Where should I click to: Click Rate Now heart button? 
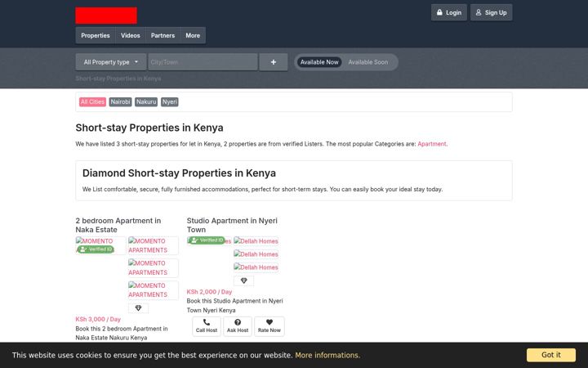(x=269, y=326)
